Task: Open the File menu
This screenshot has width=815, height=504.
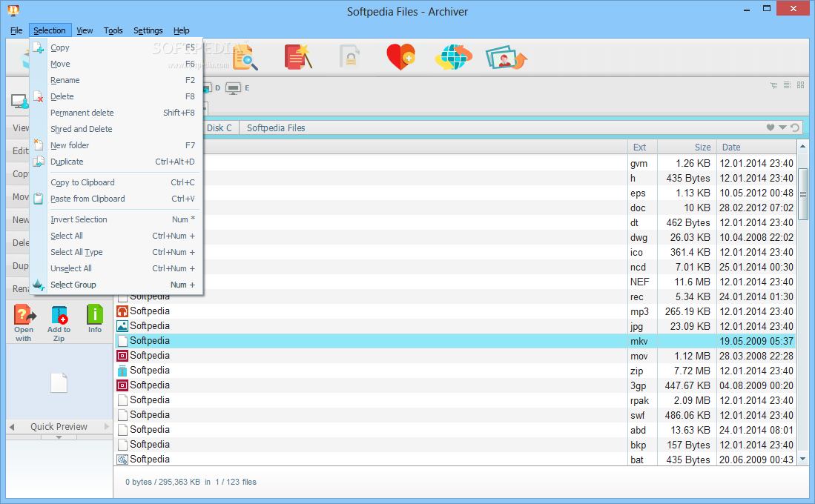Action: (16, 30)
